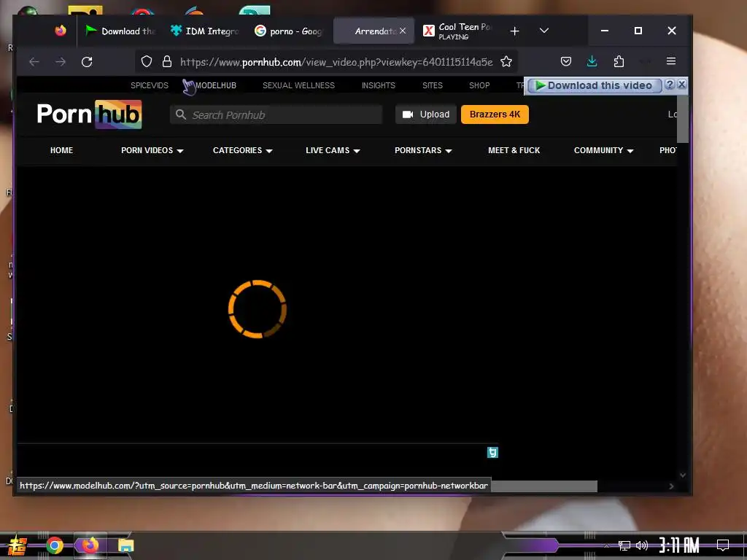Open the MODELHUB network link
Image resolution: width=747 pixels, height=560 pixels.
pos(215,85)
